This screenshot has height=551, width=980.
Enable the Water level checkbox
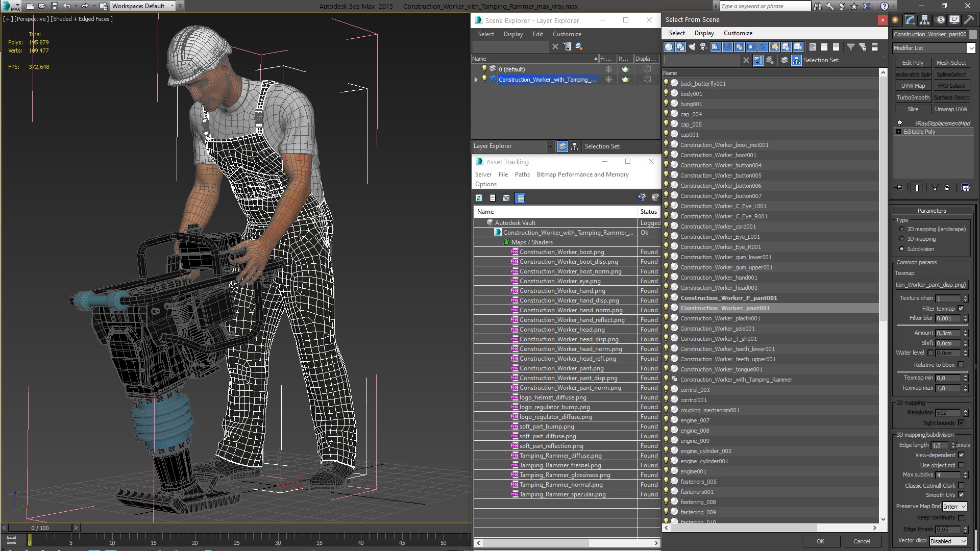930,353
